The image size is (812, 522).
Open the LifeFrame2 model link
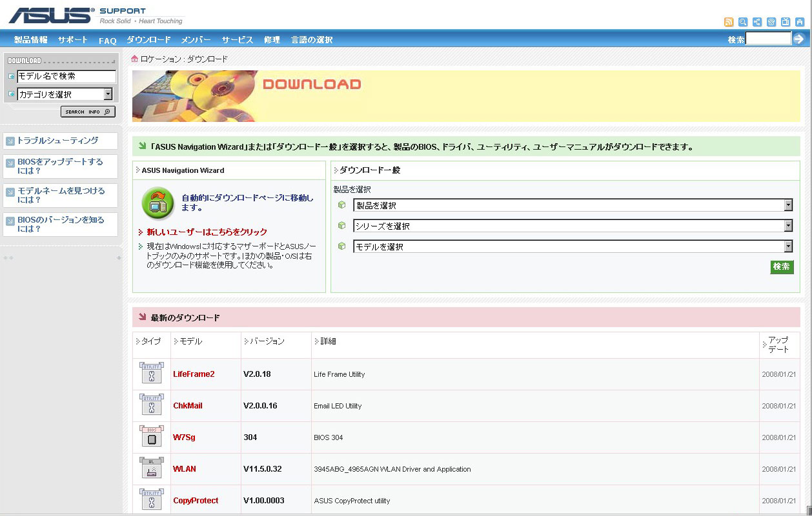(x=194, y=374)
